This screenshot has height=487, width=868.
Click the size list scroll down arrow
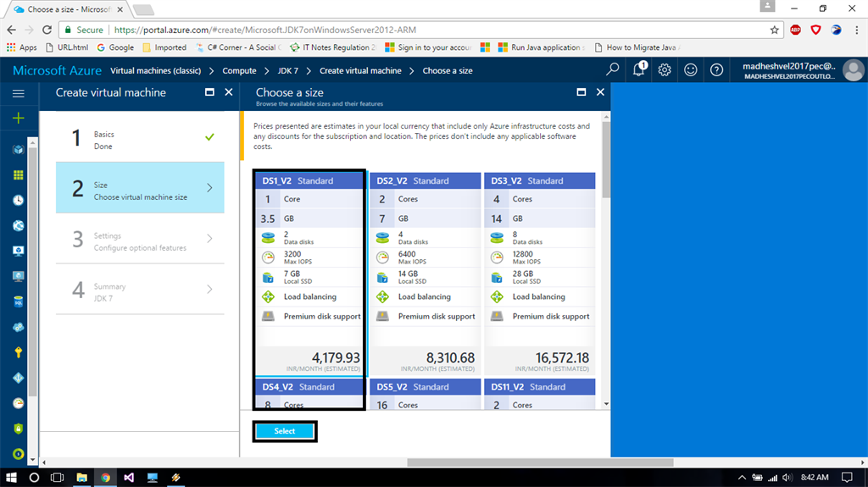click(606, 405)
